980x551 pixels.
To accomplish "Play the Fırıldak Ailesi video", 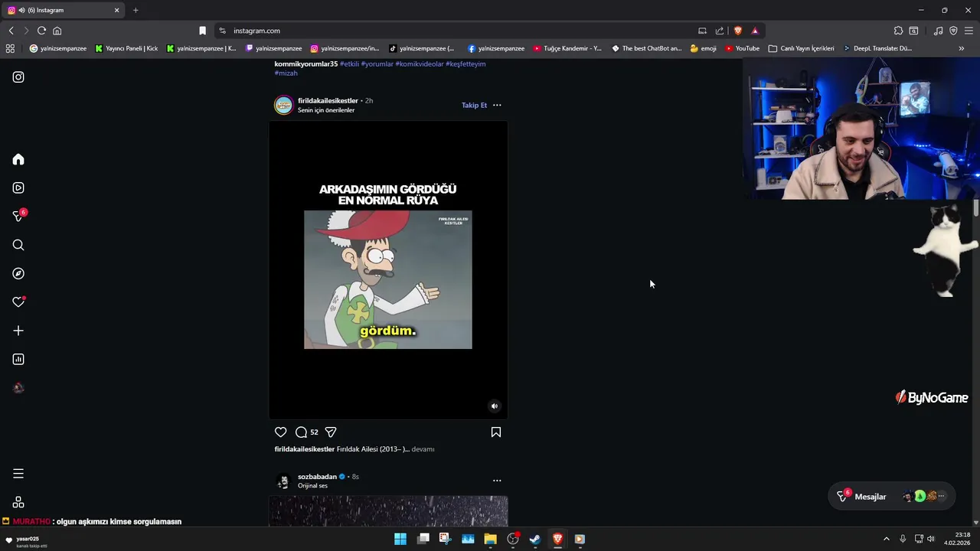I will pyautogui.click(x=388, y=270).
